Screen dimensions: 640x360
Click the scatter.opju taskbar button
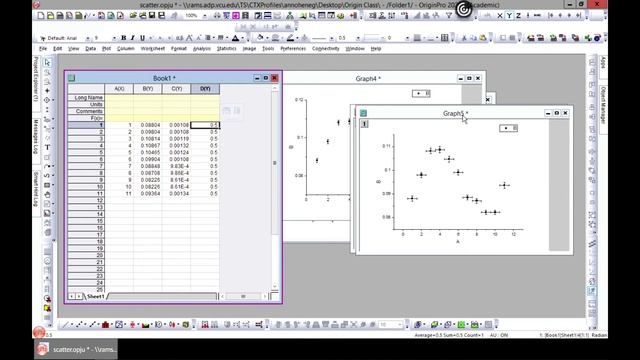76,349
